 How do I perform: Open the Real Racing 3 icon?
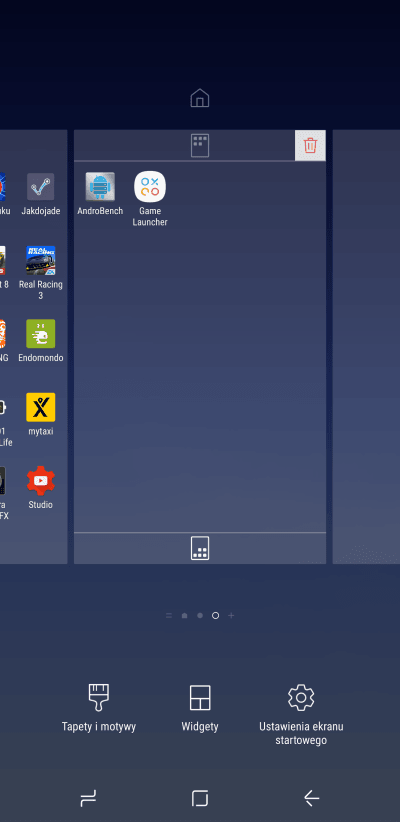[40, 261]
